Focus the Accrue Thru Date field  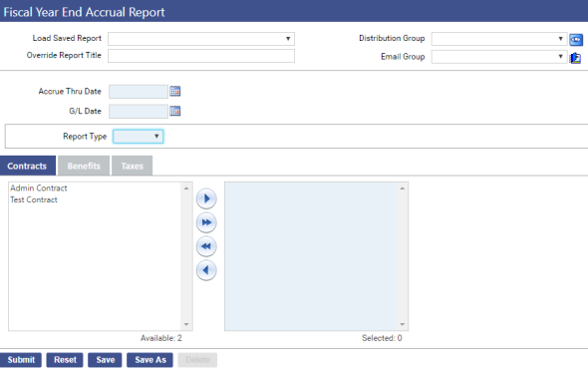click(x=138, y=92)
